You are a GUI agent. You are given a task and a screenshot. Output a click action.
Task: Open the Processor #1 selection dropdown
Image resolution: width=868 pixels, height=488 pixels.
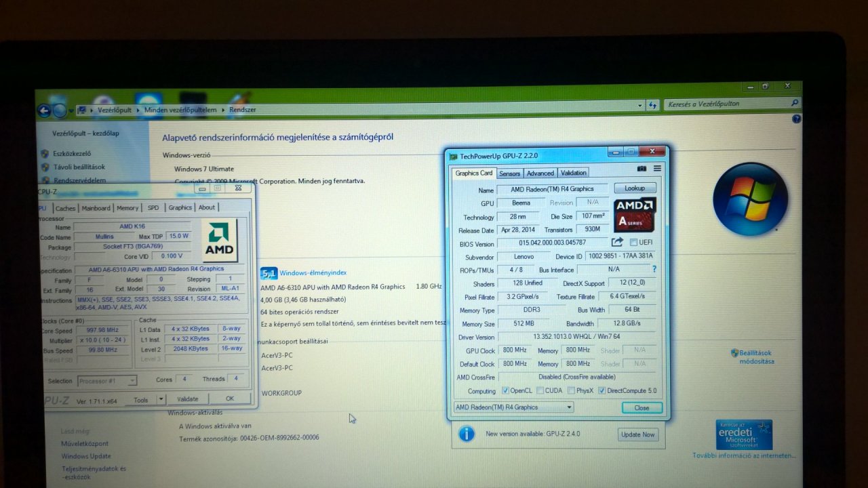(x=107, y=381)
